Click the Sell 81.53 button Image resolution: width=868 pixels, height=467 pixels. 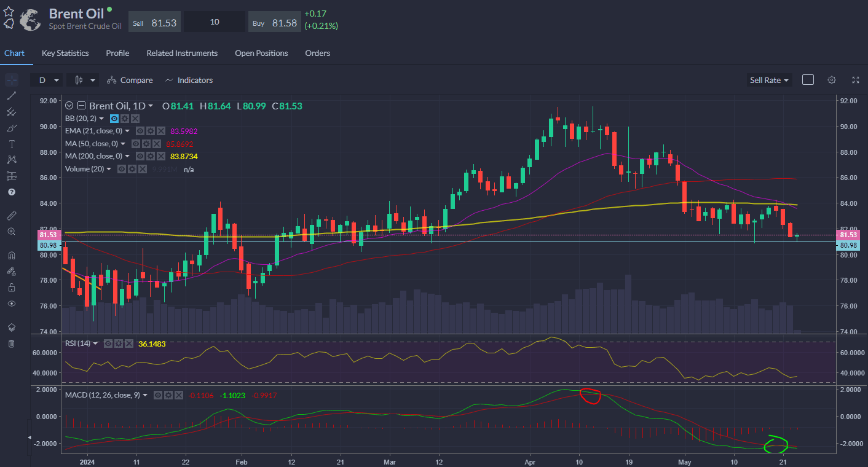pyautogui.click(x=155, y=22)
